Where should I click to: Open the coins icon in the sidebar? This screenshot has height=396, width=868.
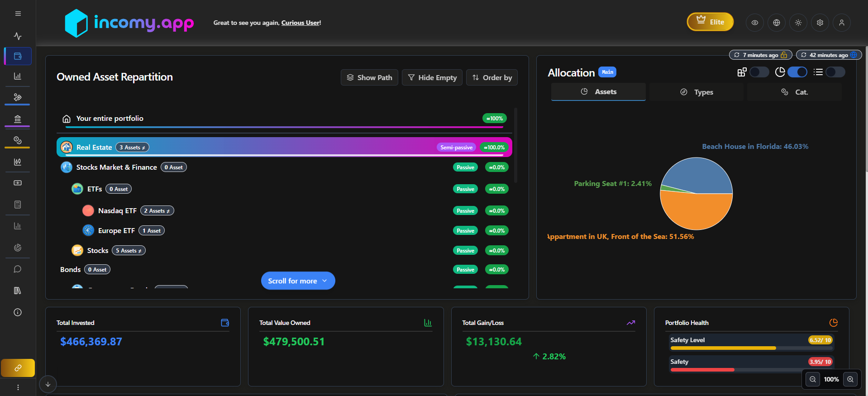(18, 140)
